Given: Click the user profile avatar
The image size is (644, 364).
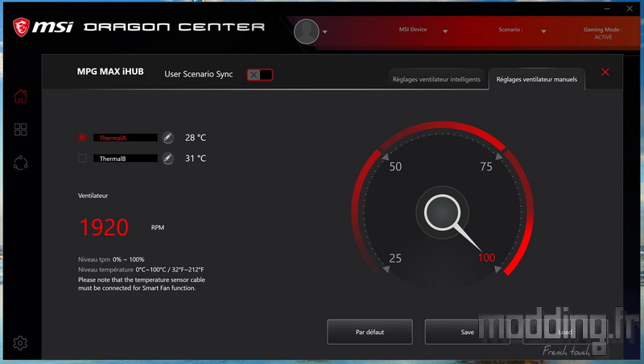Looking at the screenshot, I should pyautogui.click(x=307, y=31).
